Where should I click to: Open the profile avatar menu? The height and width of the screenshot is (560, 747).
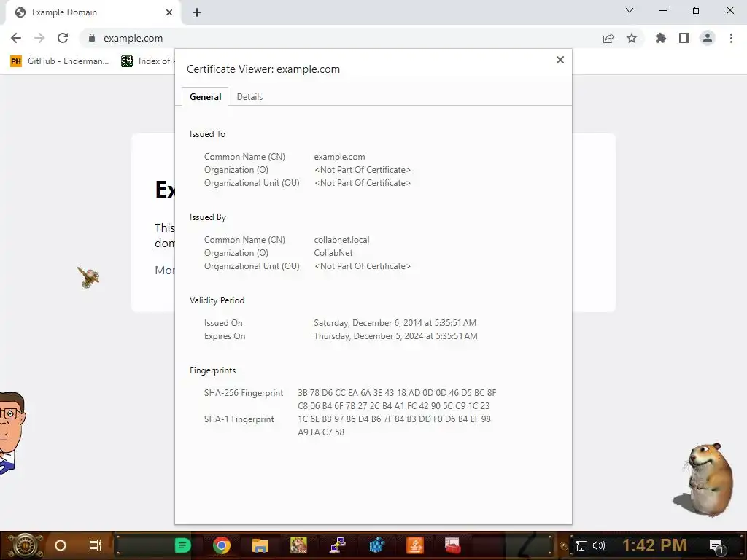708,38
